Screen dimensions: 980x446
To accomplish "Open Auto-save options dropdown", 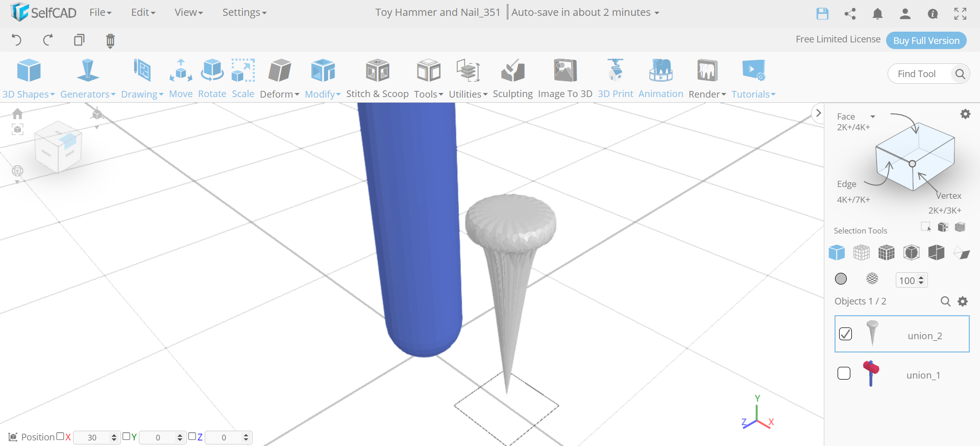I will tap(585, 12).
